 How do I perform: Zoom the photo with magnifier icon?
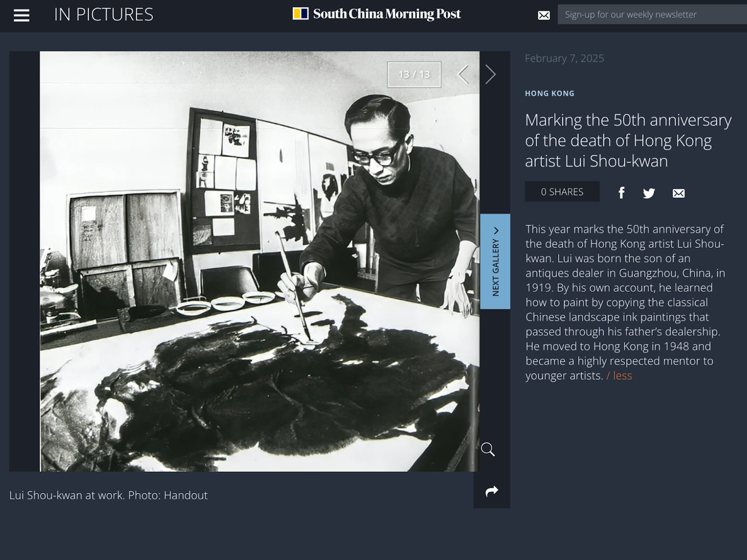pos(488,449)
